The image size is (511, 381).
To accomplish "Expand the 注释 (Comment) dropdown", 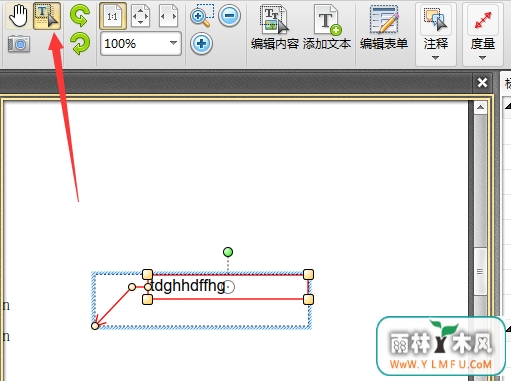I will [x=436, y=33].
